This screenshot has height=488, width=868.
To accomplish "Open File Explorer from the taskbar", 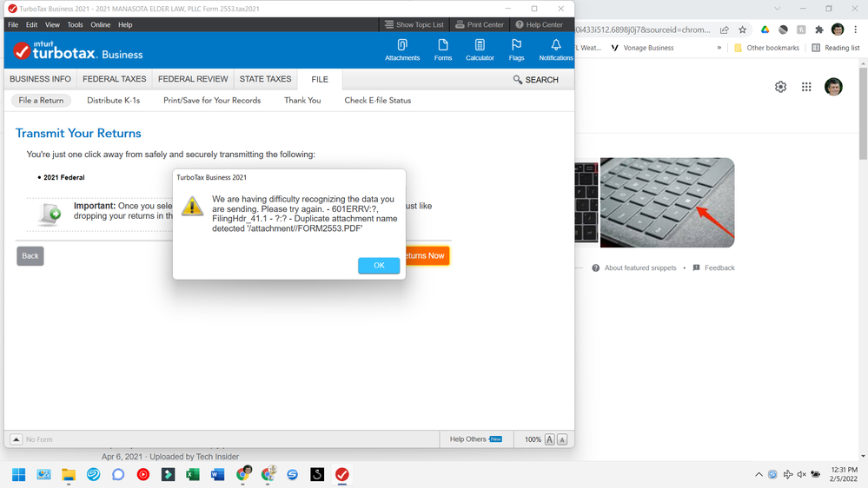I will coord(69,475).
